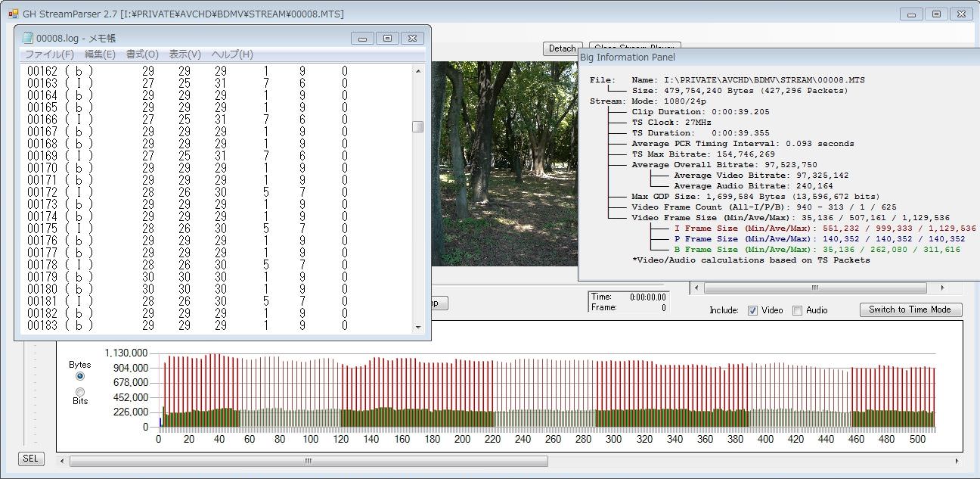Screen dimensions: 980x479
Task: Click the Notepad icon beside 00008.log
Action: (28, 38)
